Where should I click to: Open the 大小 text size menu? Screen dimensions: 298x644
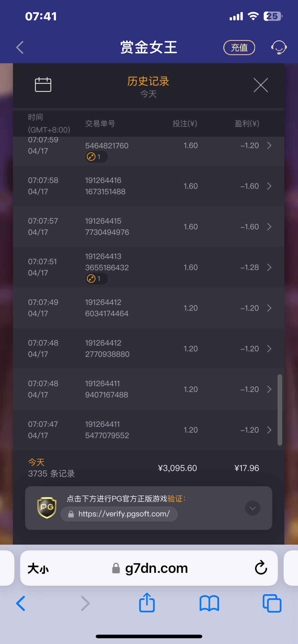tap(38, 569)
